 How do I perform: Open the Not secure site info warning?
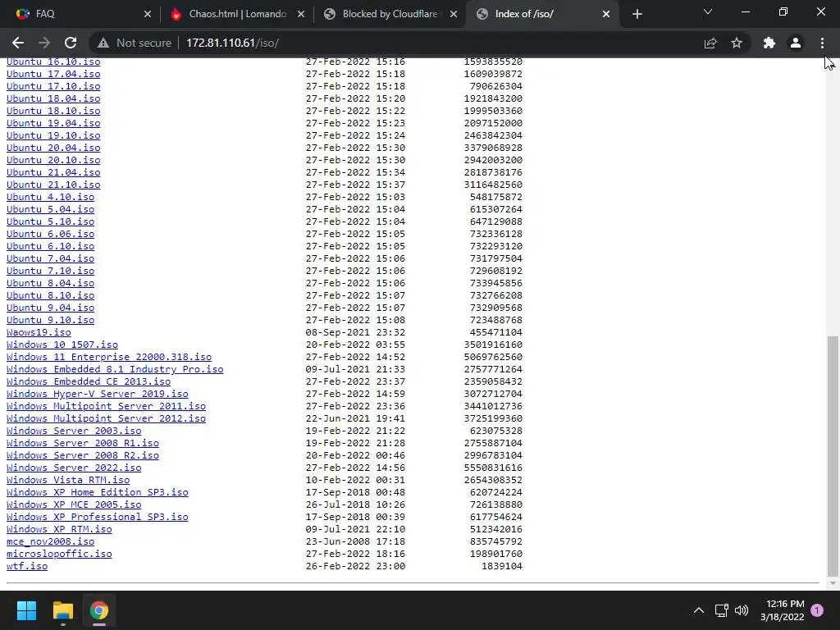135,43
